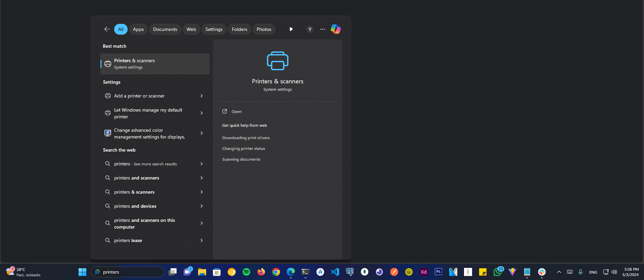
Task: Show hidden system tray icons
Action: [559, 272]
